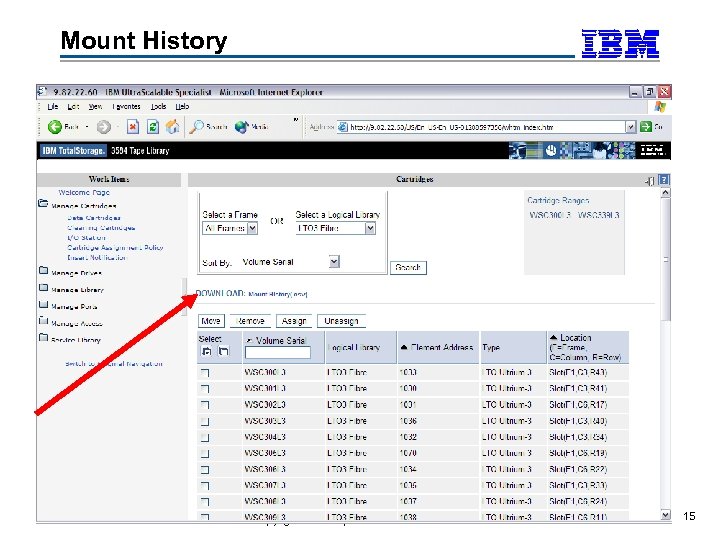Click the sort arrow on Element Address column
Viewport: 720px width, 540px height.
(x=404, y=348)
